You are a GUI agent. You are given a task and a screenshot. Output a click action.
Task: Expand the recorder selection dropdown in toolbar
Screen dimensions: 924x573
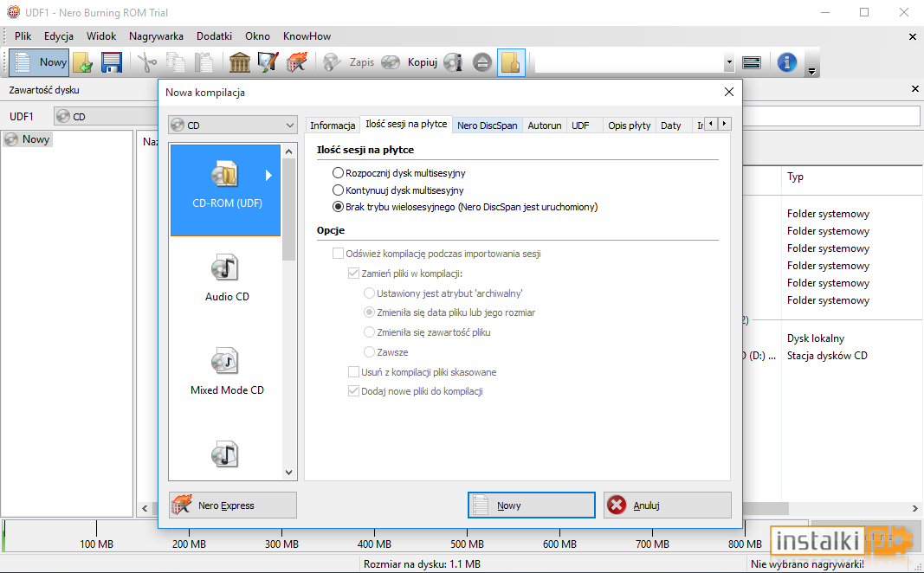tap(728, 62)
